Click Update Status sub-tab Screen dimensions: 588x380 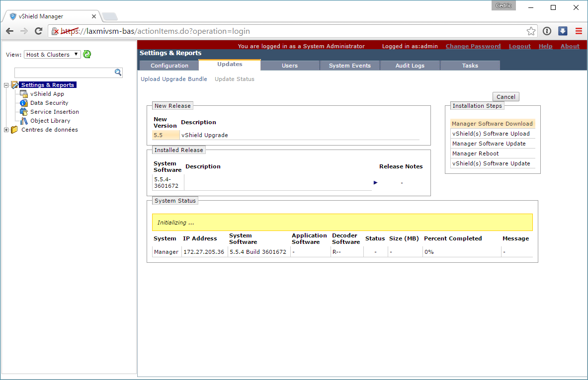[x=235, y=79]
